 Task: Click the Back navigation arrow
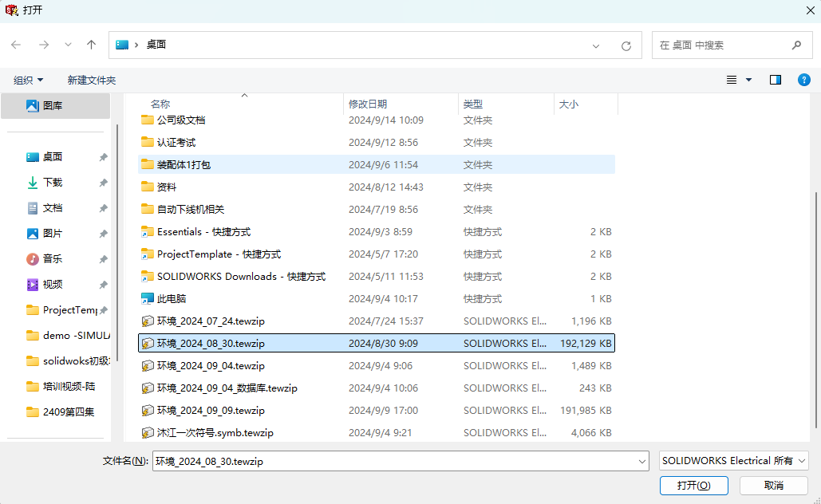[x=16, y=45]
